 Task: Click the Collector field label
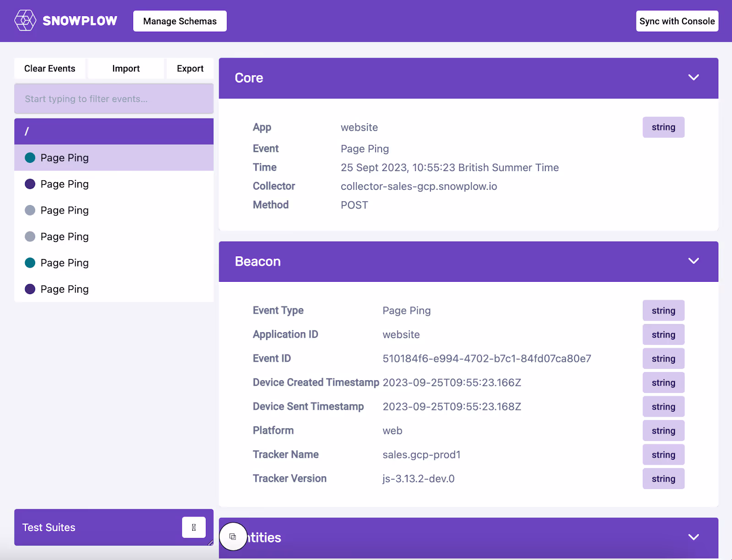click(x=274, y=186)
